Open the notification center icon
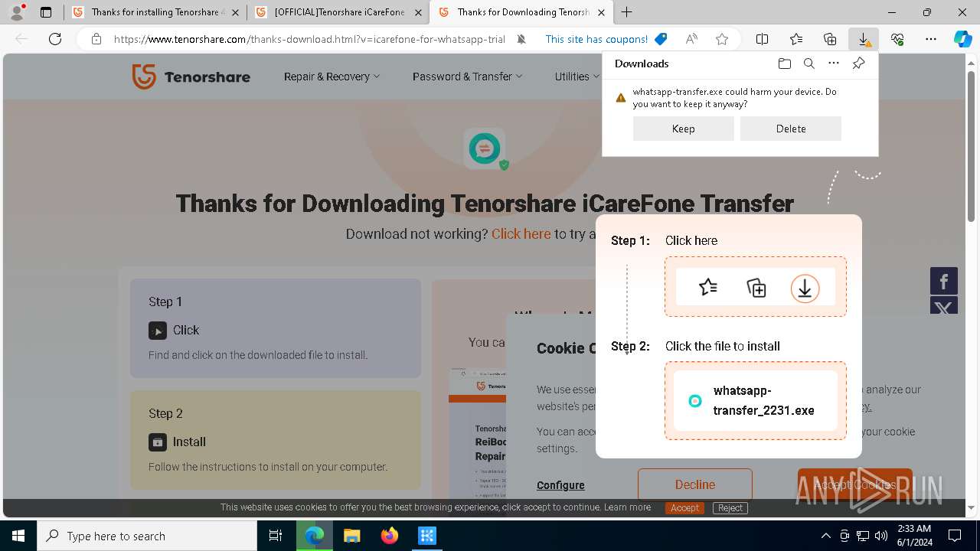This screenshot has width=980, height=551. click(955, 536)
